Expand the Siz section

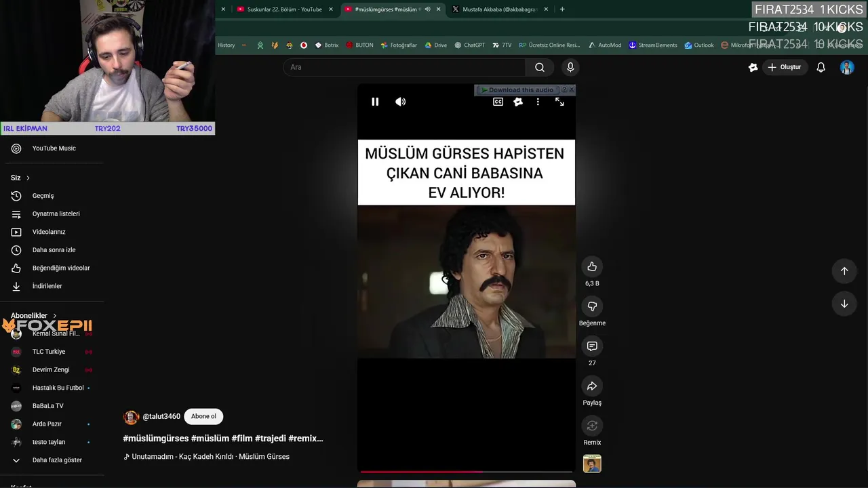(x=20, y=178)
